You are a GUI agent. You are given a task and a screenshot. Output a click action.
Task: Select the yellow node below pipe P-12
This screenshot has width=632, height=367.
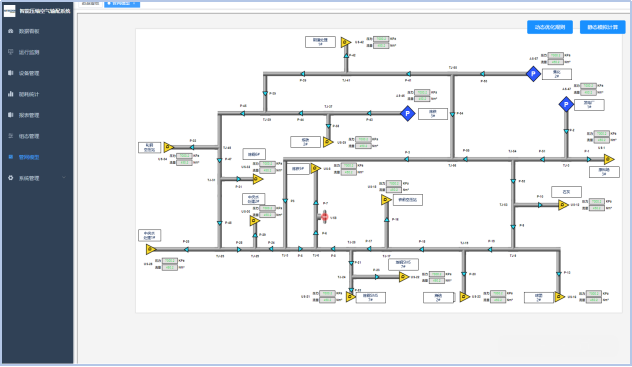click(559, 297)
